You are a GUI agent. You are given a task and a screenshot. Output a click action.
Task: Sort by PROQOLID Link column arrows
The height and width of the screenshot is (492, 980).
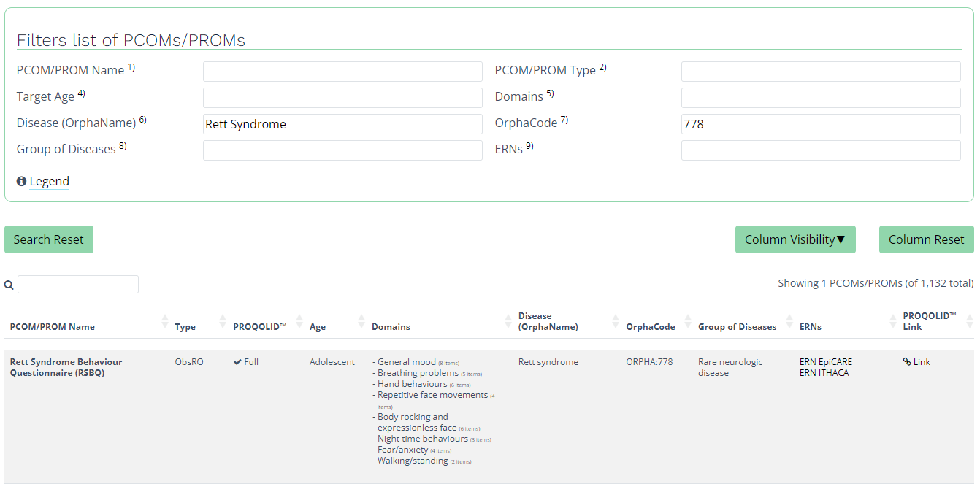(970, 321)
